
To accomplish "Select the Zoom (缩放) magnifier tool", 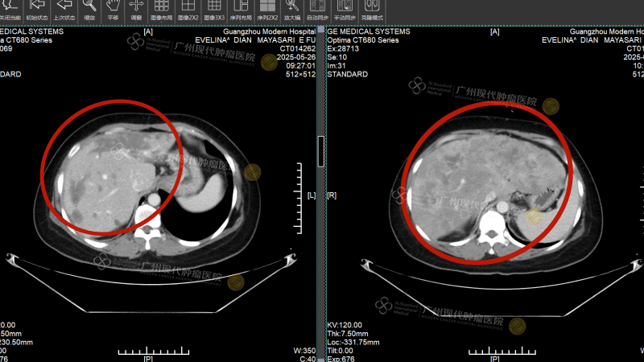I will (89, 8).
